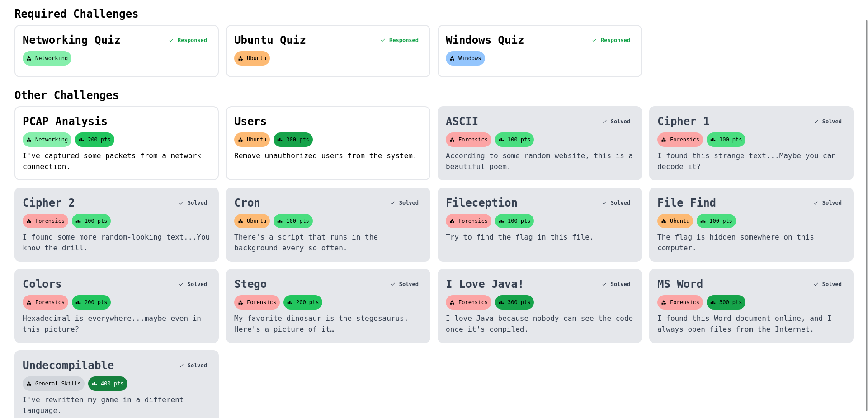Click the Forensics tag icon on MS Word

tap(664, 303)
